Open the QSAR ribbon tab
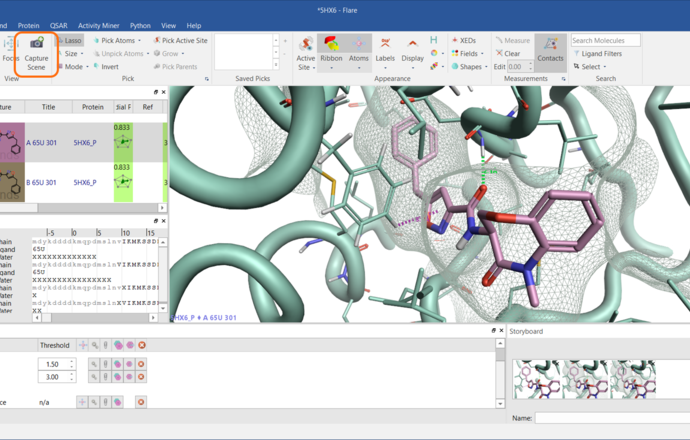This screenshot has height=440, width=690. tap(59, 26)
